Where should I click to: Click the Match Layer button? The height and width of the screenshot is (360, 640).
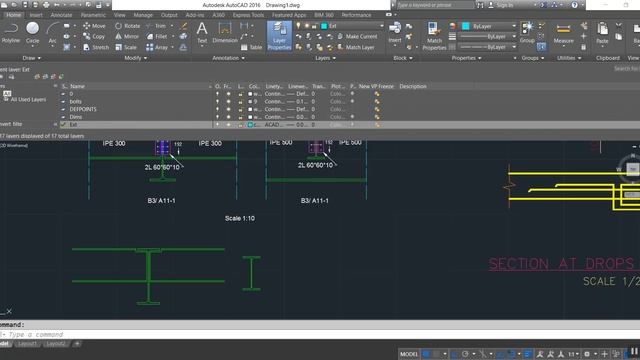(356, 47)
